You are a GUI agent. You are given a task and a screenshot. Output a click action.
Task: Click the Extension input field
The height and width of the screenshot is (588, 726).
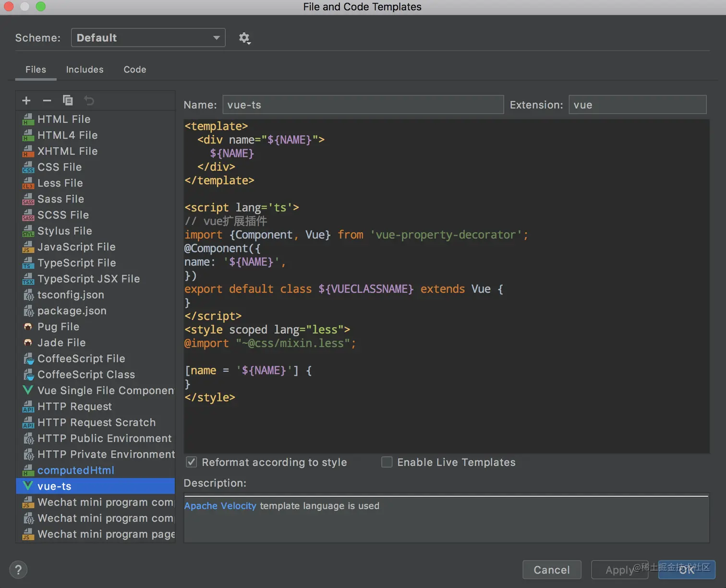click(x=637, y=105)
